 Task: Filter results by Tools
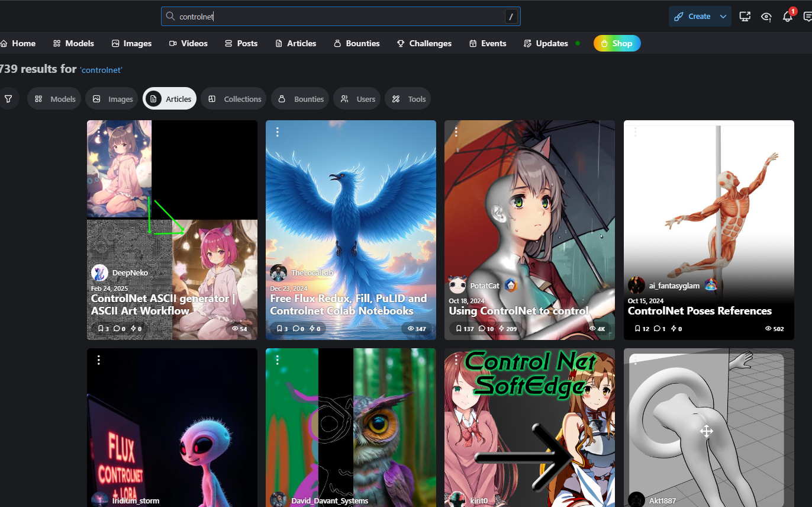[x=408, y=99]
